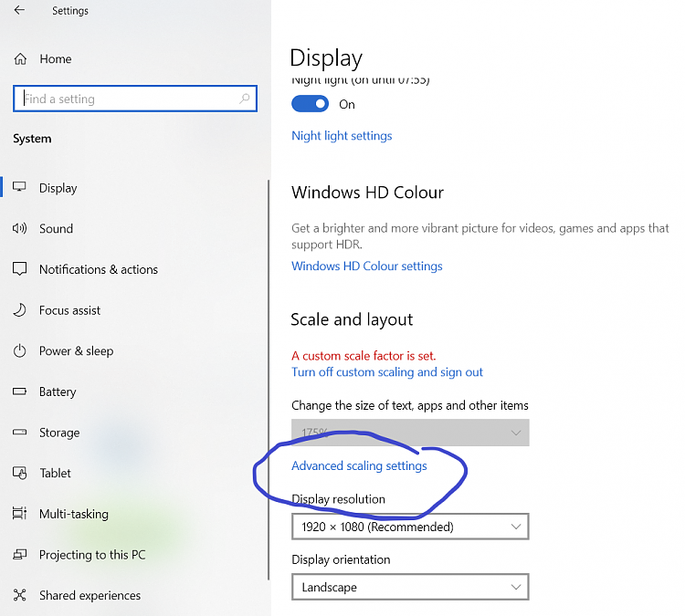Turn off the Night light toggle
Image resolution: width=685 pixels, height=616 pixels.
click(311, 104)
